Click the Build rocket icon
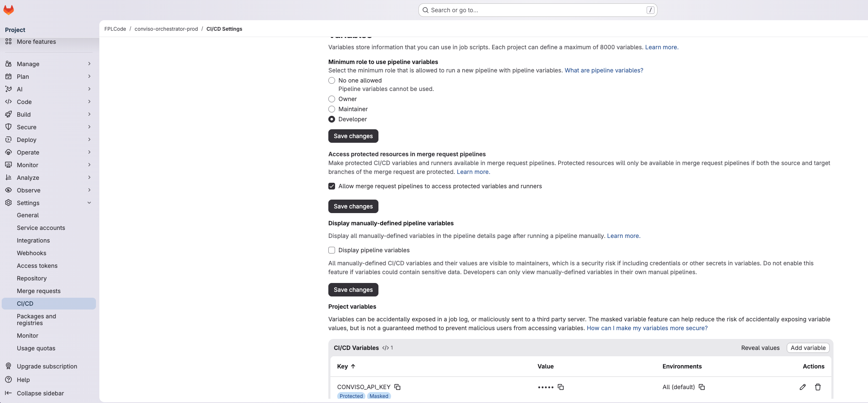This screenshot has width=868, height=403. [8, 115]
